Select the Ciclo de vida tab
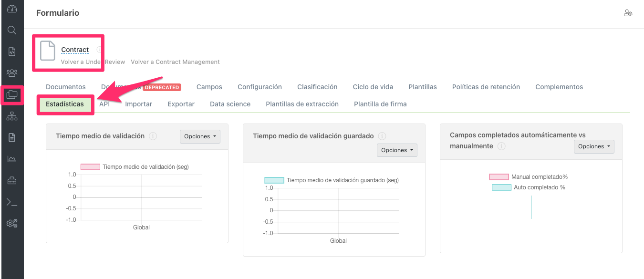644x279 pixels. [373, 87]
